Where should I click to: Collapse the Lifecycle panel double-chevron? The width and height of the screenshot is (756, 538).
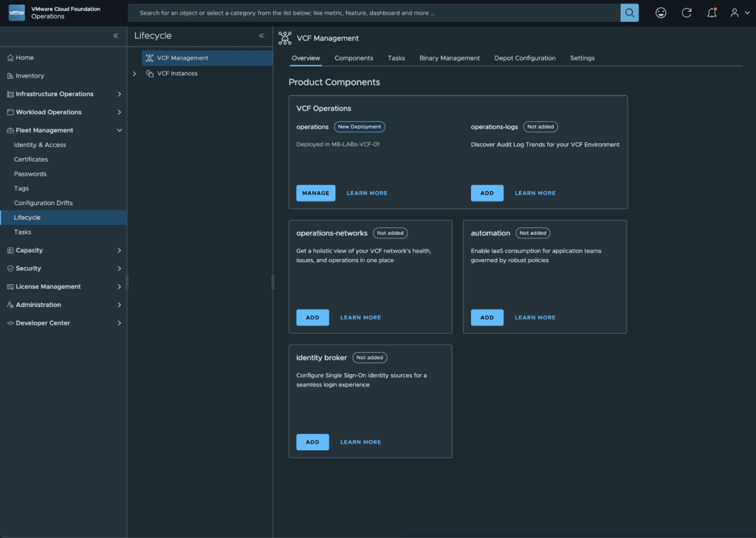pos(261,35)
